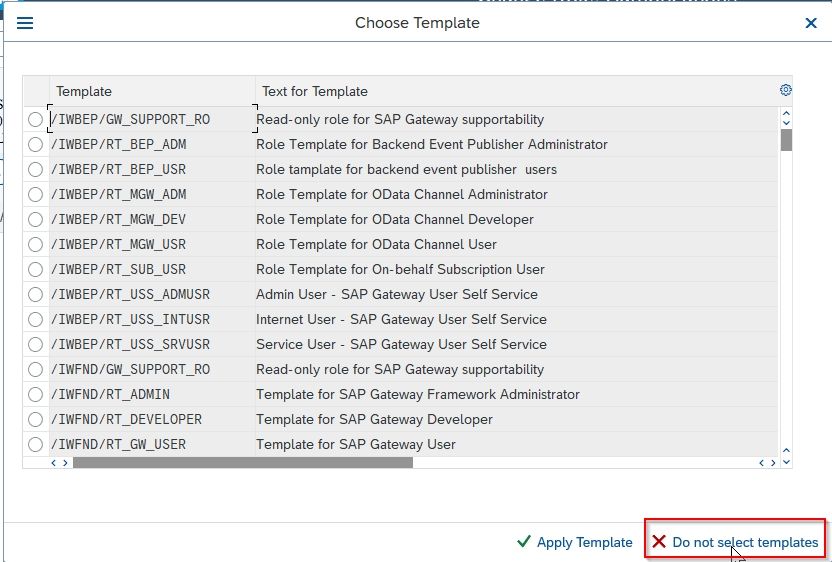The height and width of the screenshot is (562, 832).
Task: Select radio for /IWBEP/GW_SUPPORT_RO template
Action: point(36,119)
